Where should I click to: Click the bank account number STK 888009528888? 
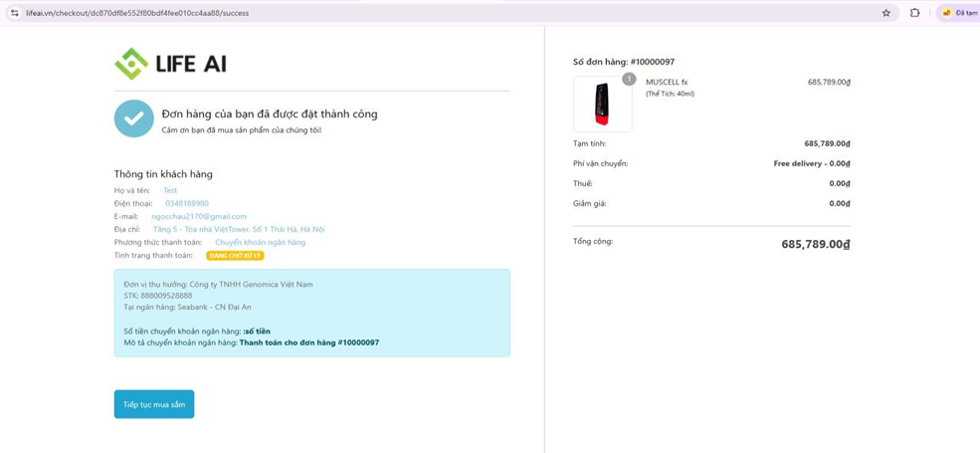click(x=158, y=296)
